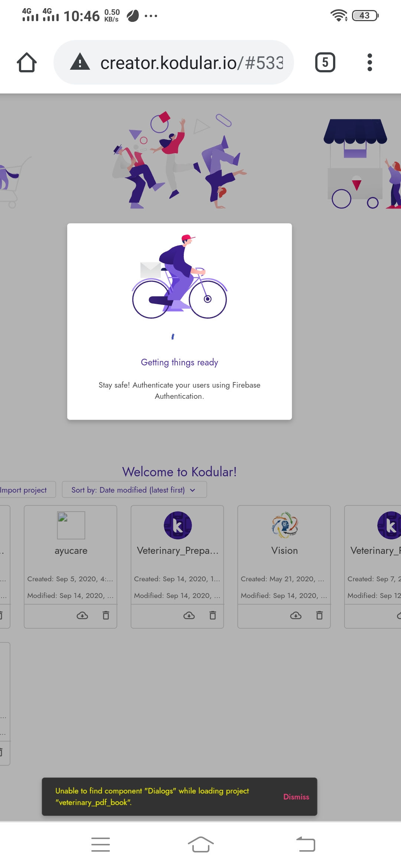This screenshot has width=401, height=868.
Task: Tap the Android back navigation button
Action: pos(306,844)
